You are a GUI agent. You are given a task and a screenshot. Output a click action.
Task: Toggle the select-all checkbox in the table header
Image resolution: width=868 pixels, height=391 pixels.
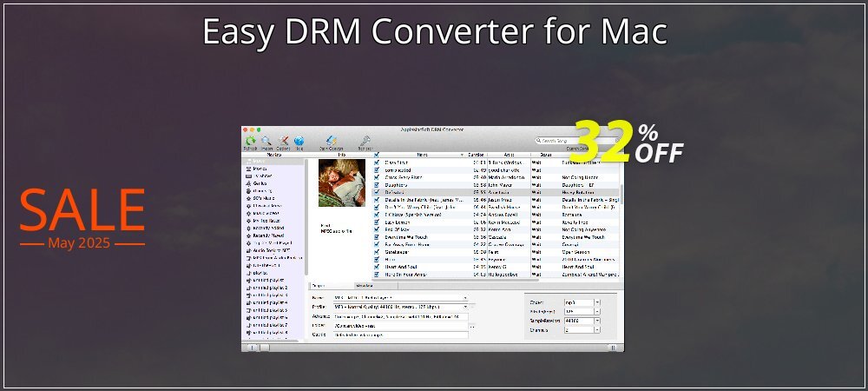click(377, 155)
